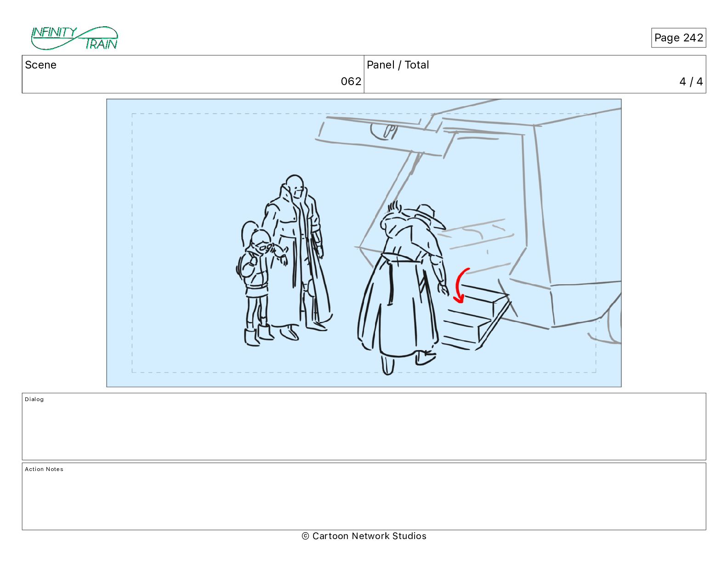Click inside the Dialog field
The width and height of the screenshot is (728, 563).
click(x=364, y=426)
